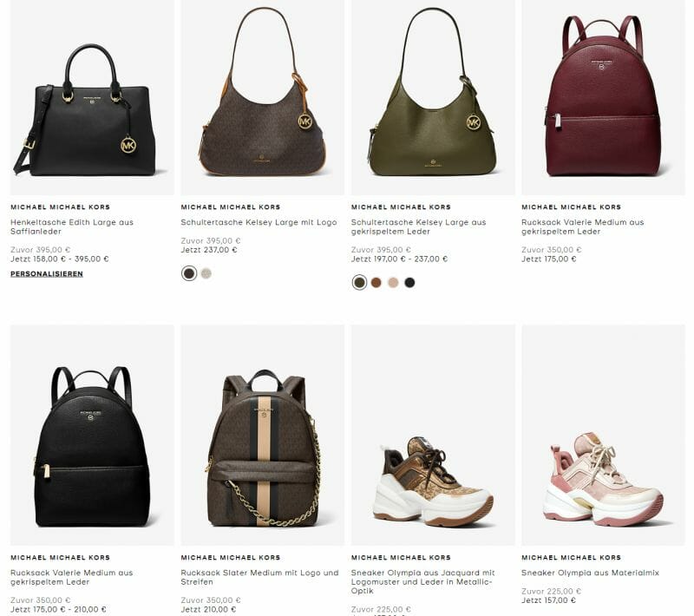Click the PERSONALISIEREN link under Edith bag
The height and width of the screenshot is (616, 694).
click(x=47, y=274)
